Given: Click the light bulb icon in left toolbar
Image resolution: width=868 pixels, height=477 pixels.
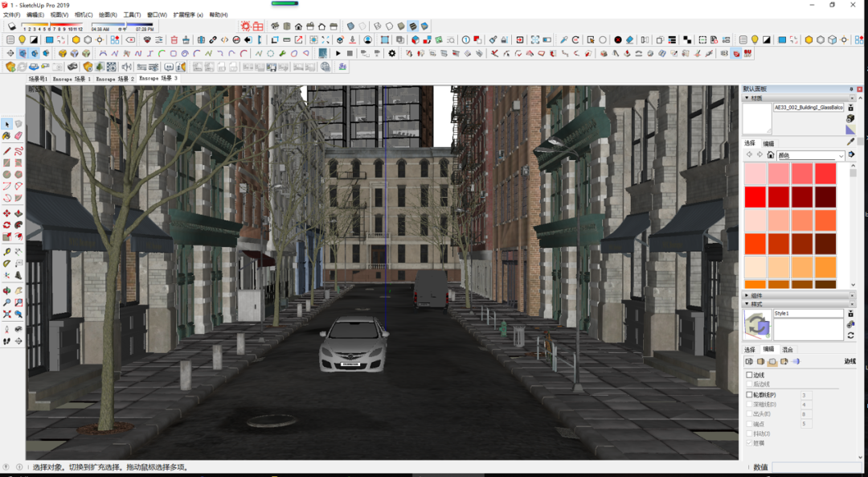Looking at the screenshot, I should (x=23, y=40).
